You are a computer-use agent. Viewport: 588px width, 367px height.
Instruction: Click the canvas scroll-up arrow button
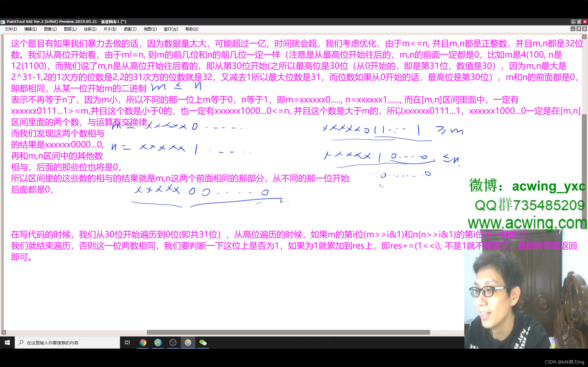click(584, 37)
